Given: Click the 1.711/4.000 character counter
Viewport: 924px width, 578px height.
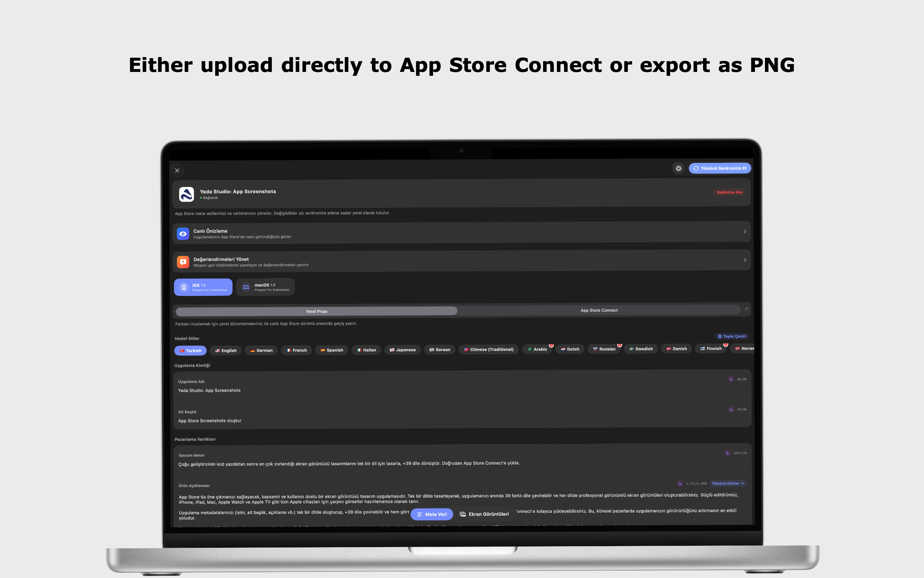Looking at the screenshot, I should [696, 484].
